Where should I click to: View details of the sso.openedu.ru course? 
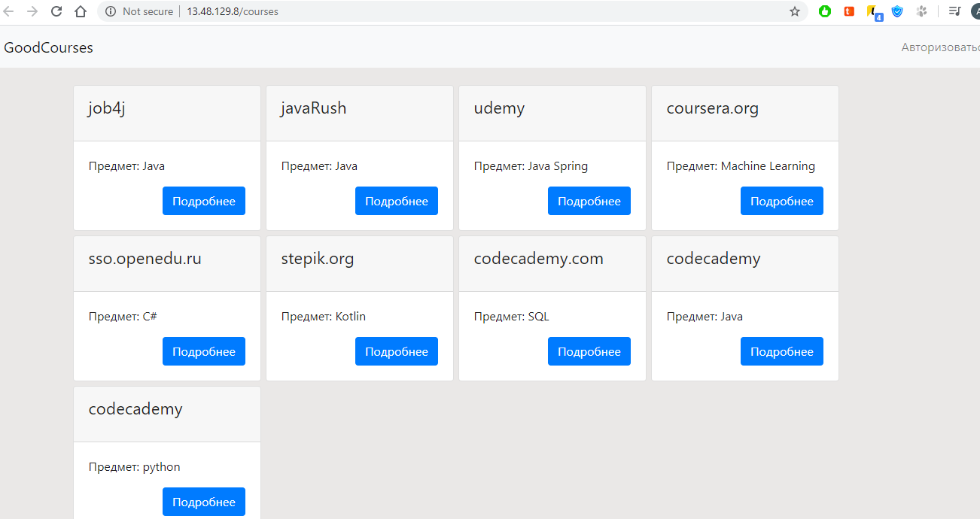(x=204, y=351)
